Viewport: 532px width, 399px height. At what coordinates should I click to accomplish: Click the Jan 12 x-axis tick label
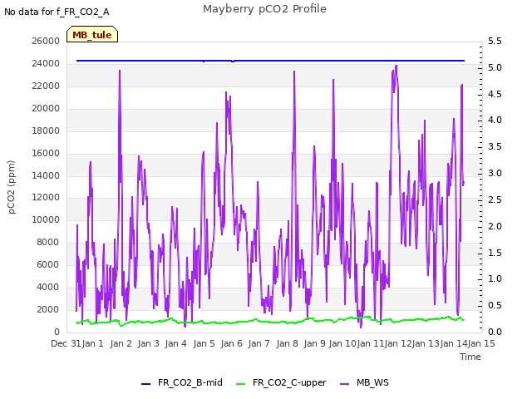click(x=397, y=343)
